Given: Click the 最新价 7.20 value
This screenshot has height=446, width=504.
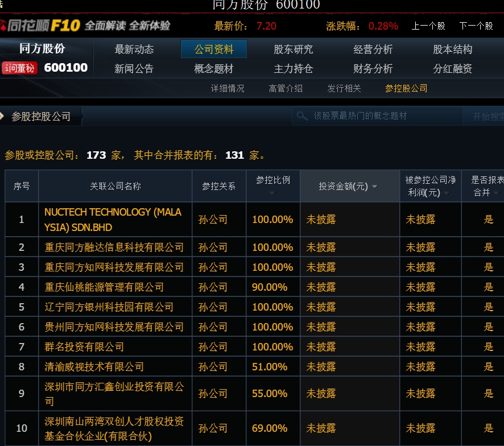Looking at the screenshot, I should tap(266, 26).
